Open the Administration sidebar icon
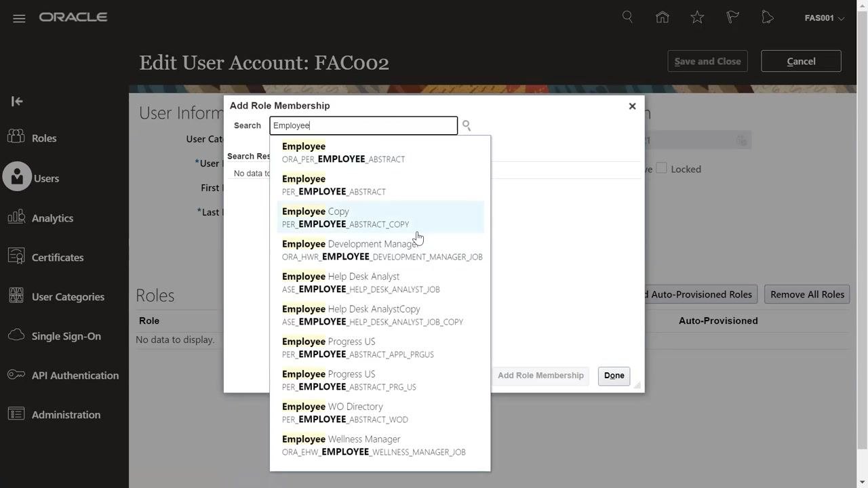868x488 pixels. pyautogui.click(x=16, y=413)
